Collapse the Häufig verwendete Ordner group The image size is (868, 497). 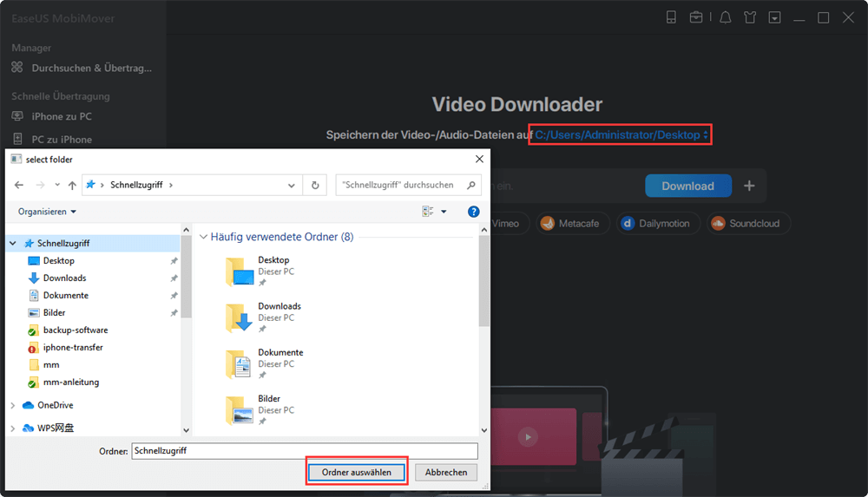204,237
